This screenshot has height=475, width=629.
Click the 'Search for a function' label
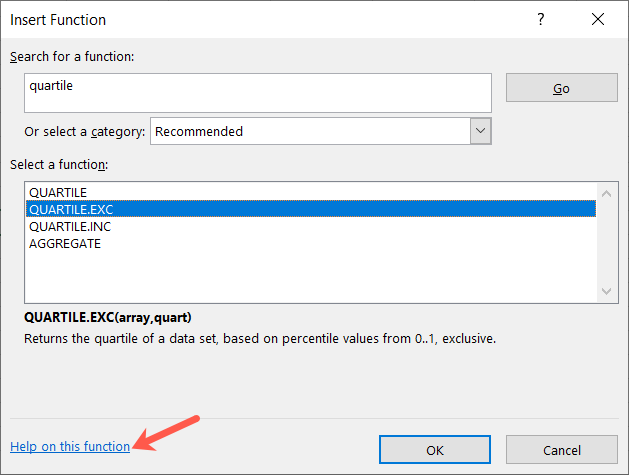(x=72, y=56)
